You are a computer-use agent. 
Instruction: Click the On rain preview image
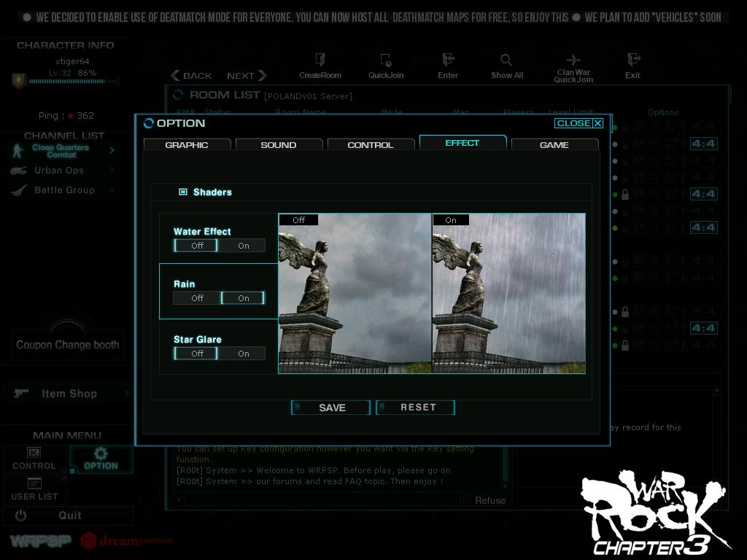pos(508,293)
